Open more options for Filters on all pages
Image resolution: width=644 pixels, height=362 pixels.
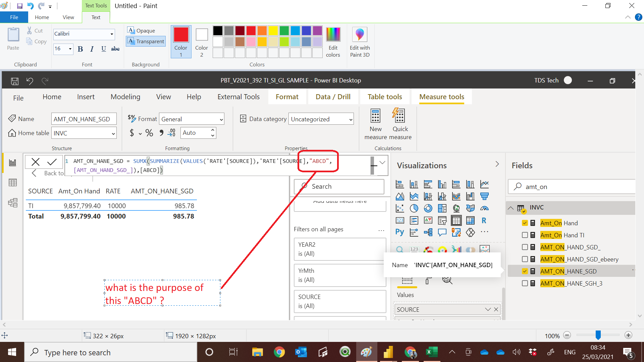pos(381,230)
